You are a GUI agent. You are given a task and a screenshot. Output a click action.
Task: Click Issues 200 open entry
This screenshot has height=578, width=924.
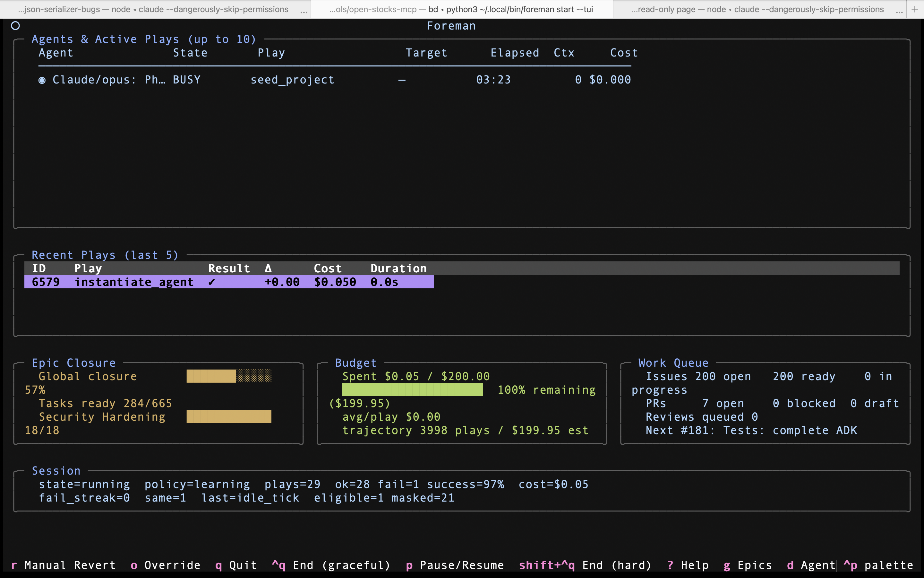tap(698, 376)
